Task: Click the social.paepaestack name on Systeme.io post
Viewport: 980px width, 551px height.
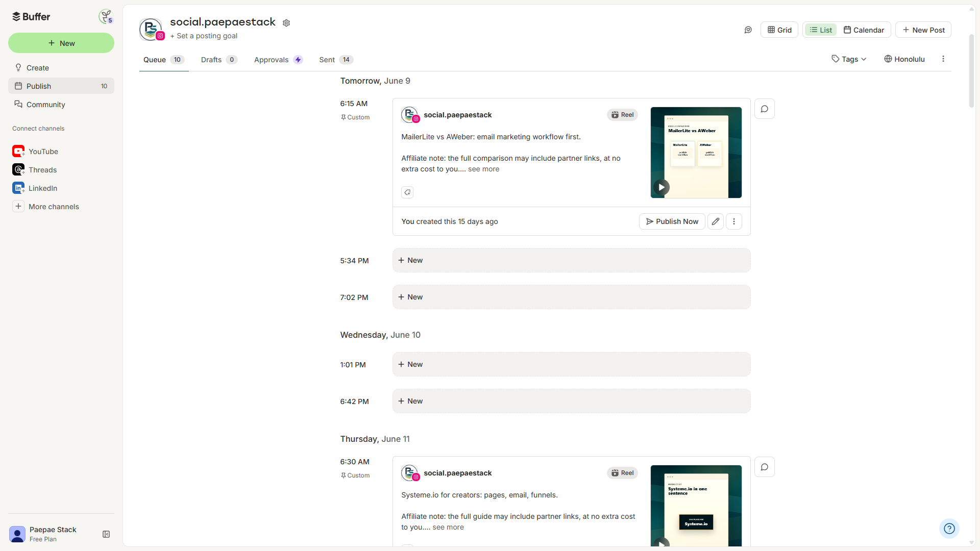Action: [458, 473]
